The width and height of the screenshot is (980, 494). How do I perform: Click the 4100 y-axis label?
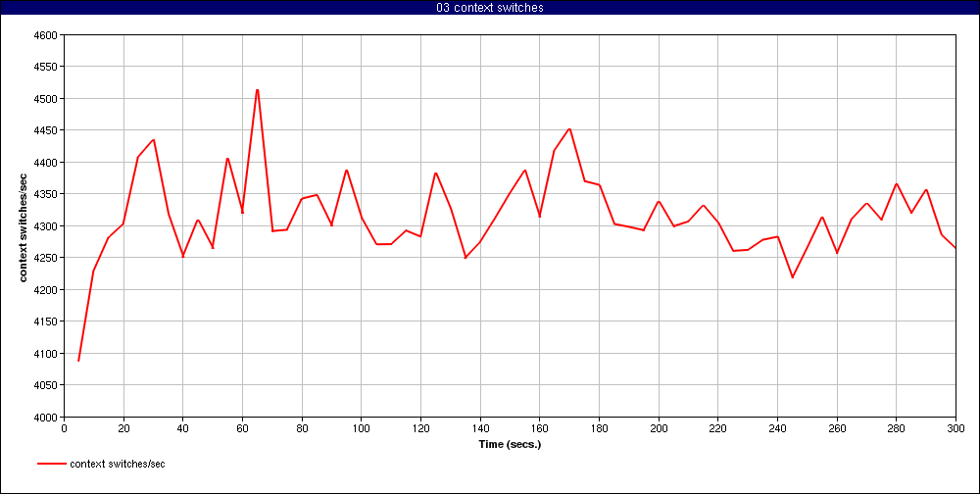tap(47, 354)
